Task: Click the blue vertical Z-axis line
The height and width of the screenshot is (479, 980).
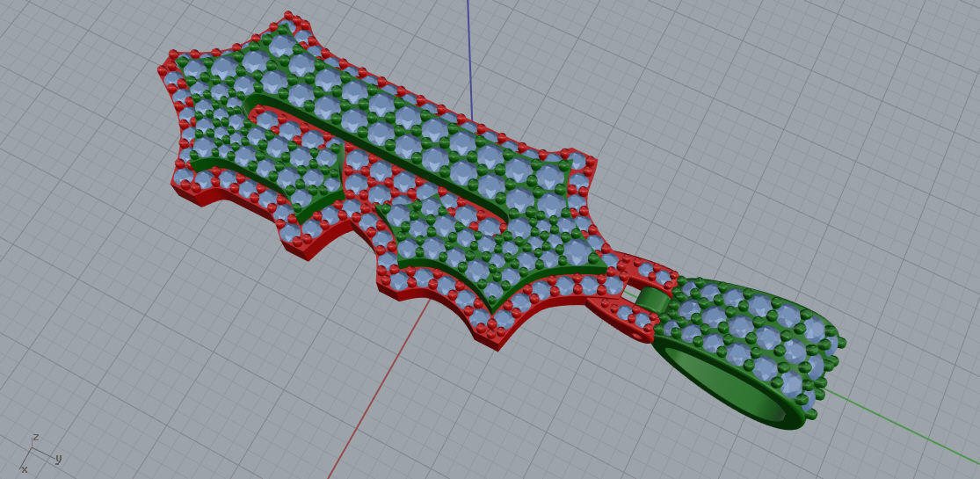Action: click(468, 60)
